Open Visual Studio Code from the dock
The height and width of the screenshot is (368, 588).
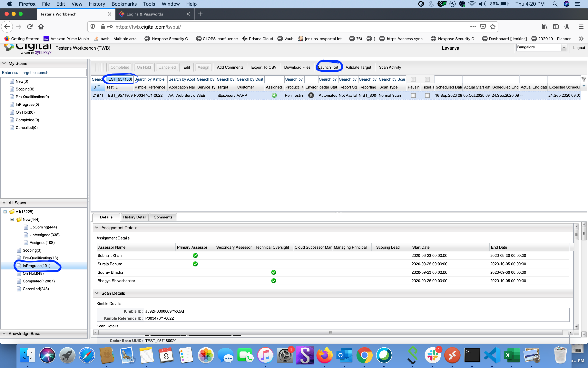pos(492,355)
